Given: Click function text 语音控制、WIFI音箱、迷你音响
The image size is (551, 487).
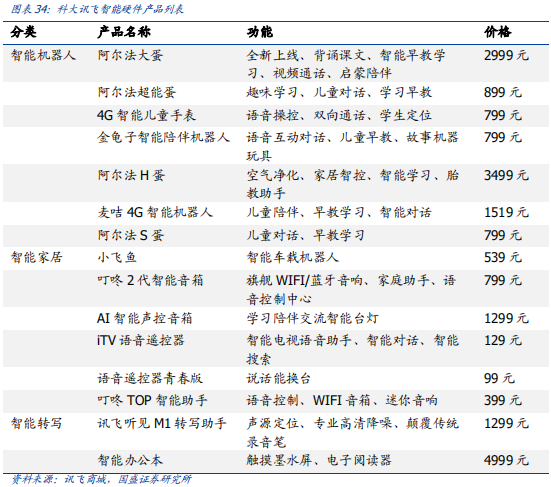Looking at the screenshot, I should tap(342, 400).
